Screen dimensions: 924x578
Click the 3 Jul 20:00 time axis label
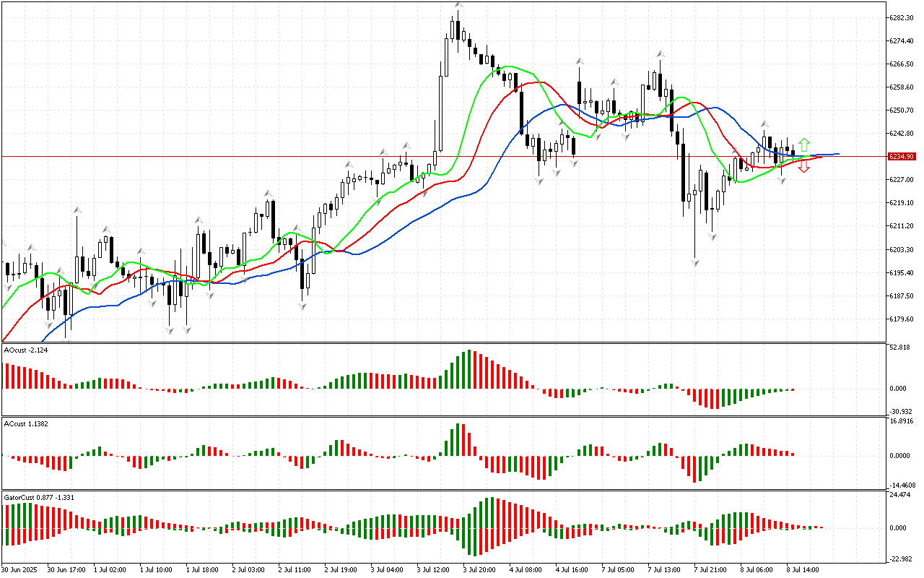[x=479, y=569]
